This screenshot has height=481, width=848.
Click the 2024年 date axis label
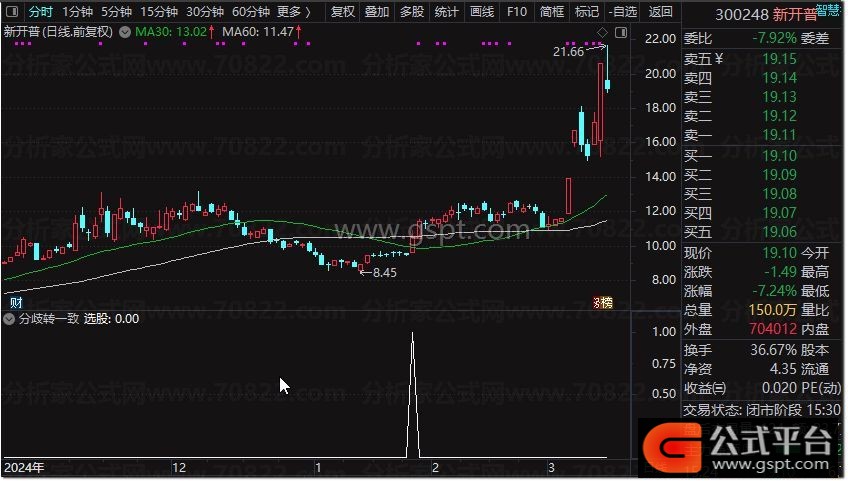coord(24,467)
